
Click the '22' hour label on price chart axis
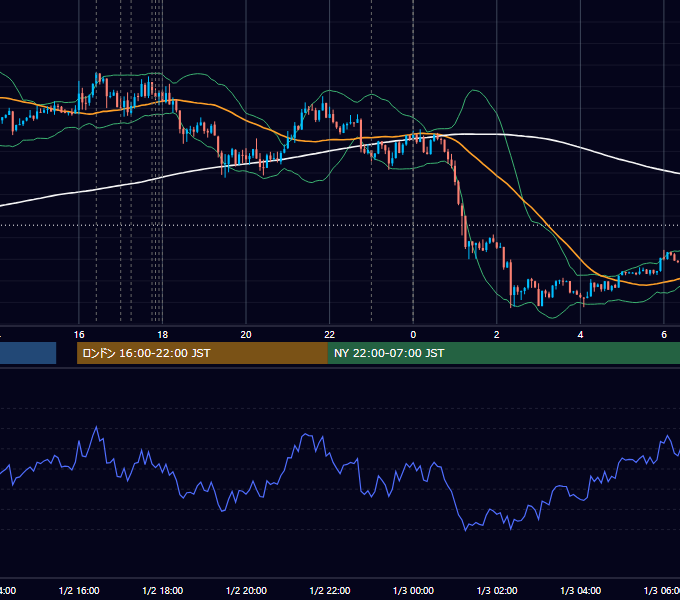point(330,335)
